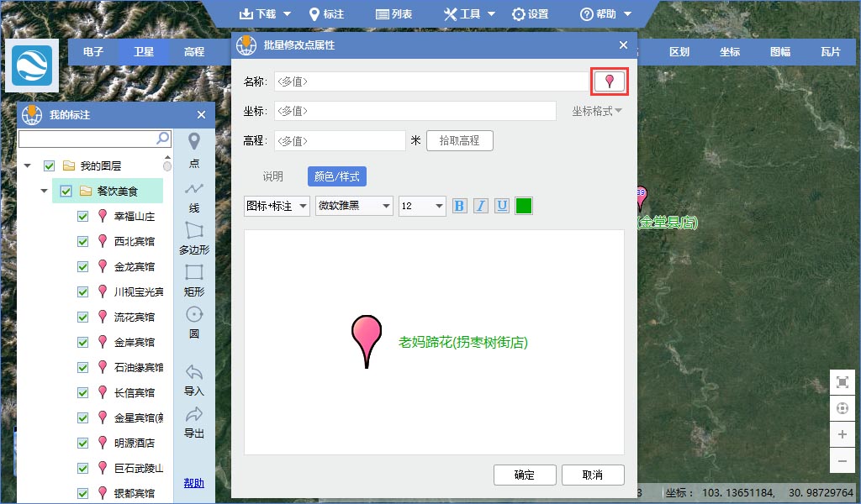Click the highlighted marker icon beside 名称
This screenshot has width=861, height=504.
tap(609, 81)
